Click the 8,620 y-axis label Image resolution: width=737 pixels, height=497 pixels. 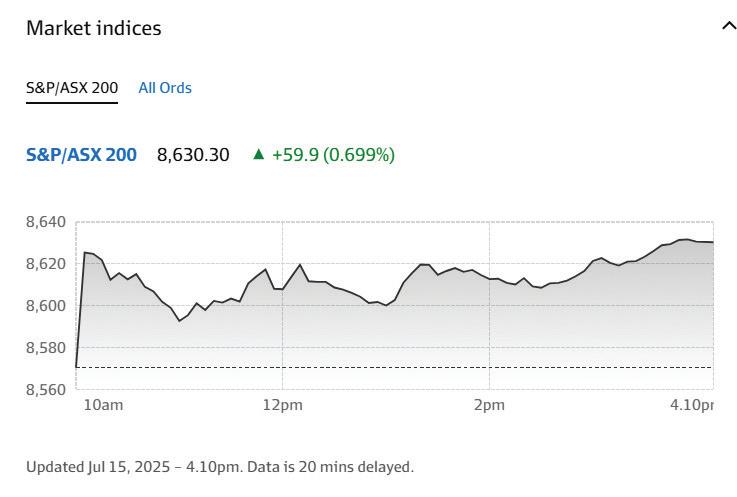tap(45, 264)
